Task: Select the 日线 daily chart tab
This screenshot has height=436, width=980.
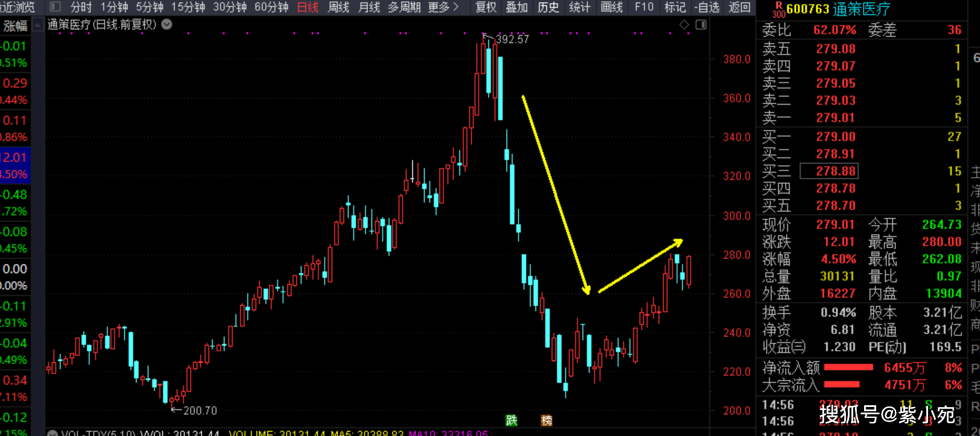Action: pyautogui.click(x=307, y=7)
